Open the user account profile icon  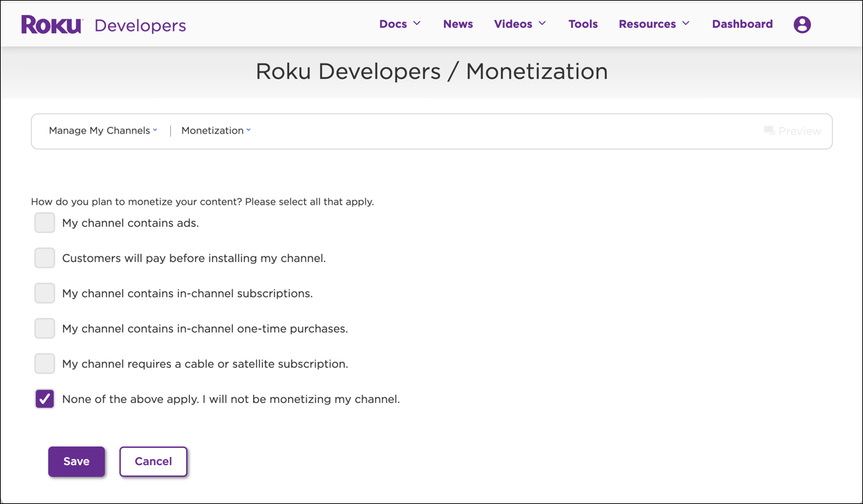tap(802, 24)
